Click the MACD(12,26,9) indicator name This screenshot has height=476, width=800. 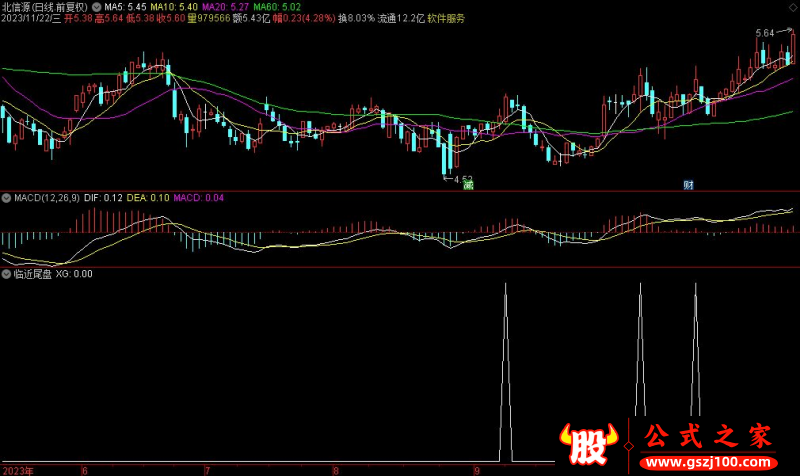point(47,198)
